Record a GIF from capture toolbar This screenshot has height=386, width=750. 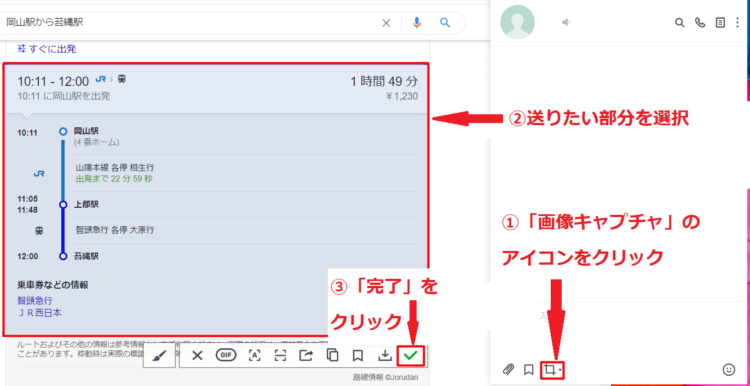pos(226,355)
